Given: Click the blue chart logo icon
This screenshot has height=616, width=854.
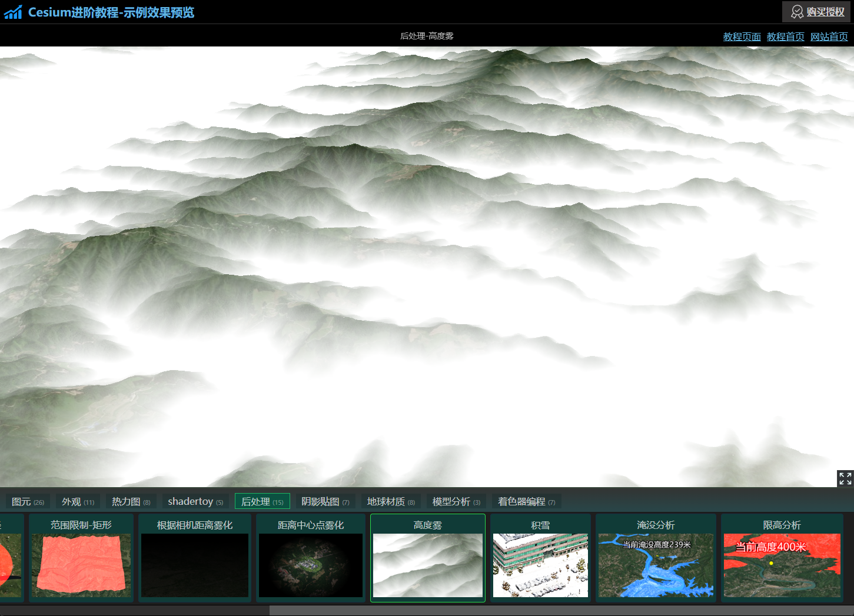Looking at the screenshot, I should (x=13, y=12).
